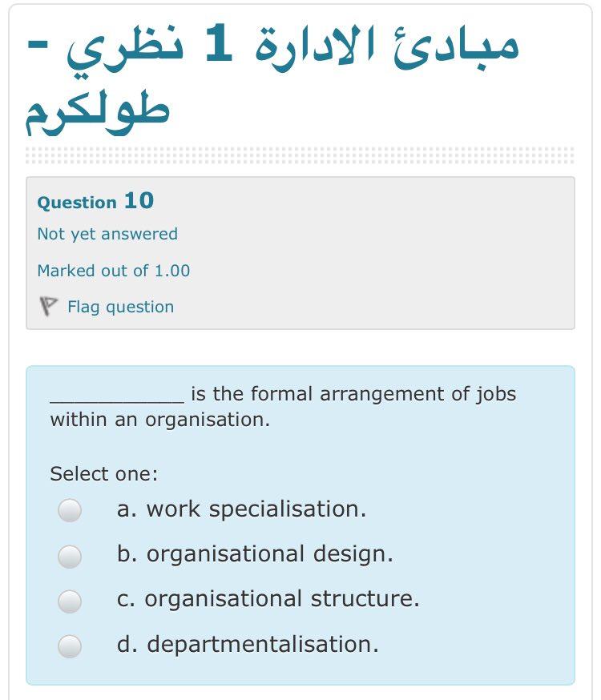Click the 'Not yet answered' status text

tap(107, 234)
